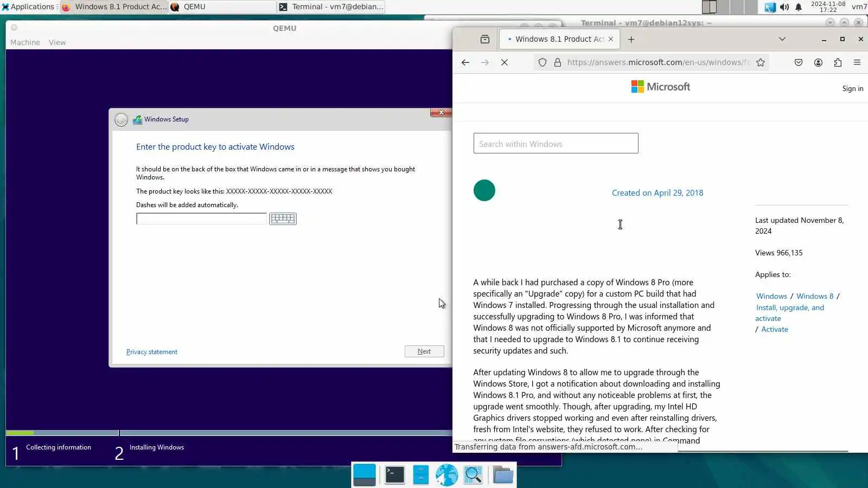
Task: Open the Windows 8 breadcrumb link
Action: (815, 296)
